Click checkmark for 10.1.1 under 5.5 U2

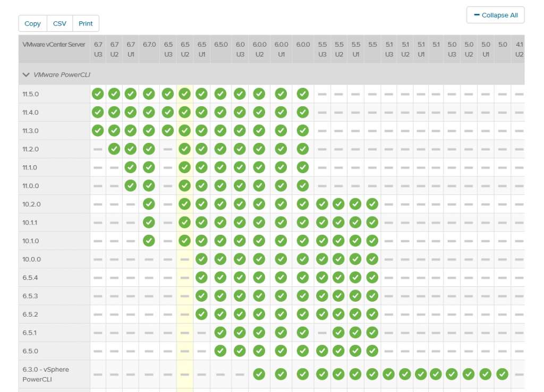tap(338, 223)
